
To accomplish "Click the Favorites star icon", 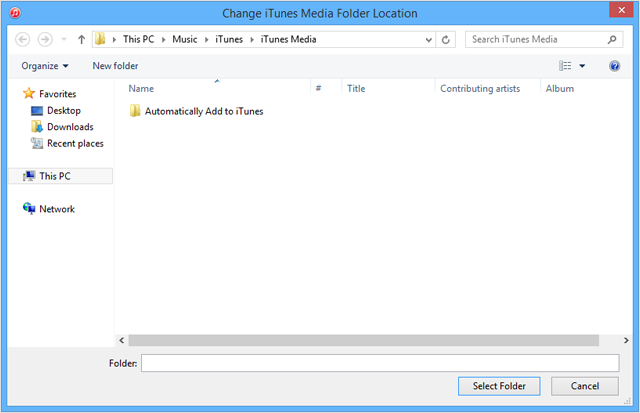I will pyautogui.click(x=29, y=93).
